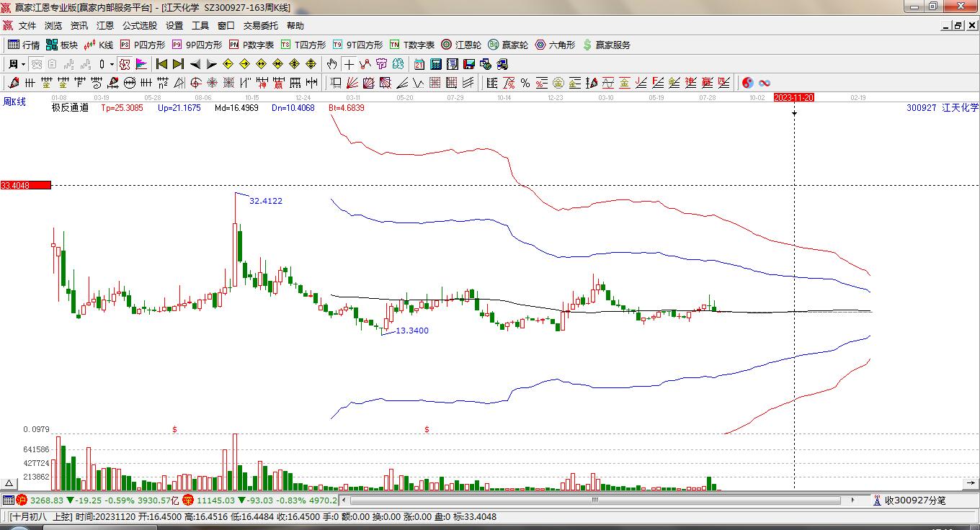This screenshot has height=530, width=980.
Task: Select the red fan lines tool
Action: click(352, 83)
